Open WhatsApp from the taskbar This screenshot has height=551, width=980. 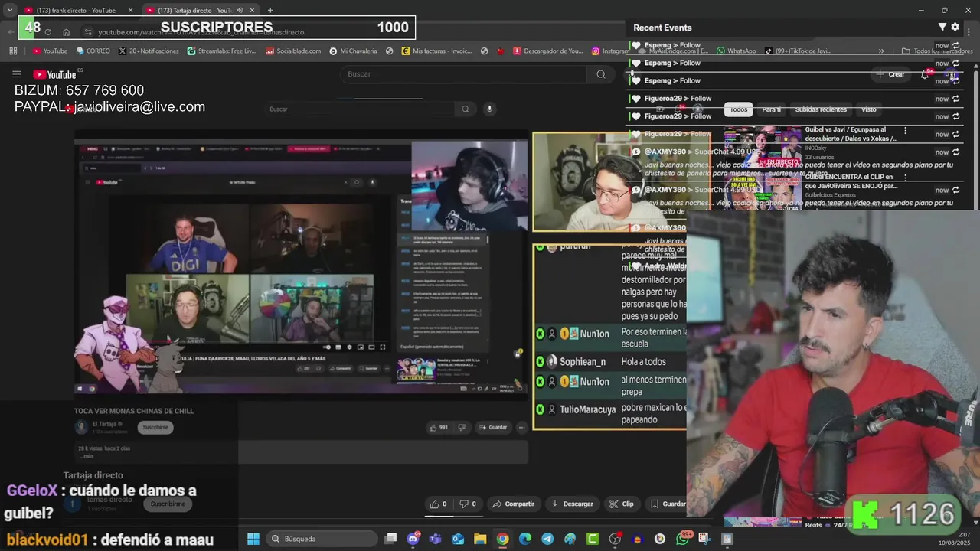pos(682,539)
